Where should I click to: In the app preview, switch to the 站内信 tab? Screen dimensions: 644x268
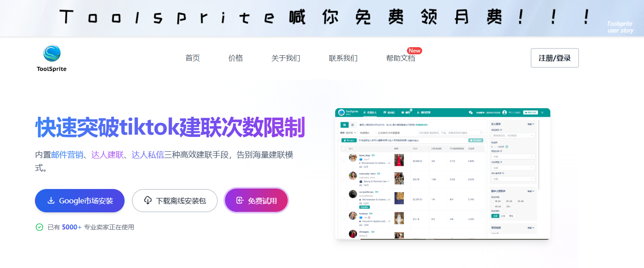coord(389,112)
